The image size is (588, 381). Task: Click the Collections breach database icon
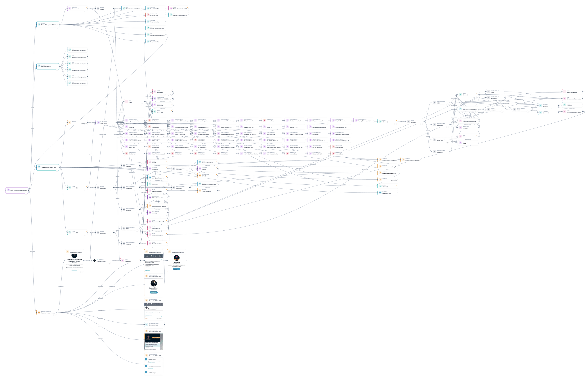[434, 152]
